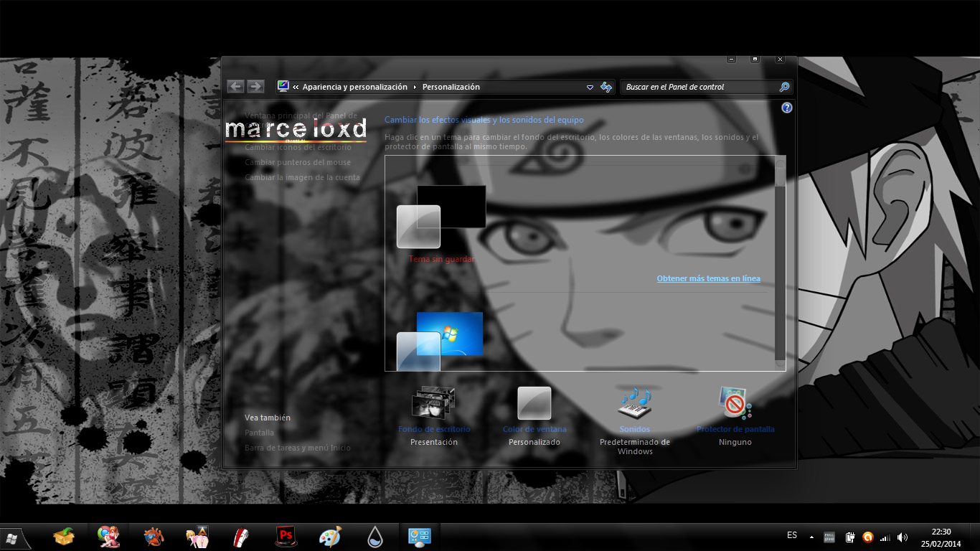The width and height of the screenshot is (980, 551).
Task: Expand address bar history dropdown
Action: (x=590, y=87)
